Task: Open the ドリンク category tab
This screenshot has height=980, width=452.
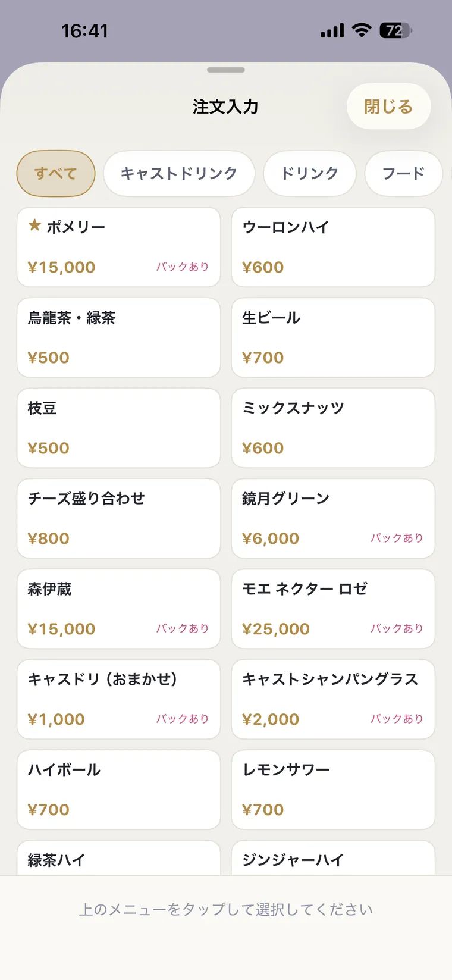Action: pos(310,173)
